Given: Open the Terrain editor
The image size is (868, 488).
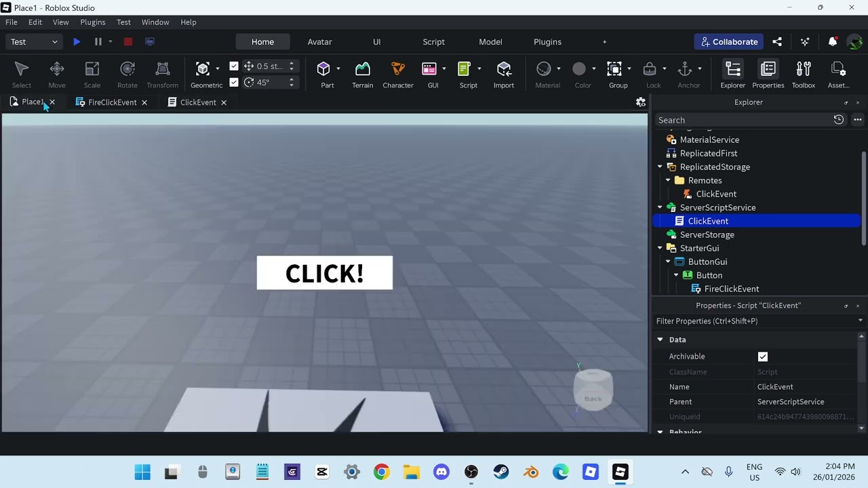Looking at the screenshot, I should pos(363,75).
